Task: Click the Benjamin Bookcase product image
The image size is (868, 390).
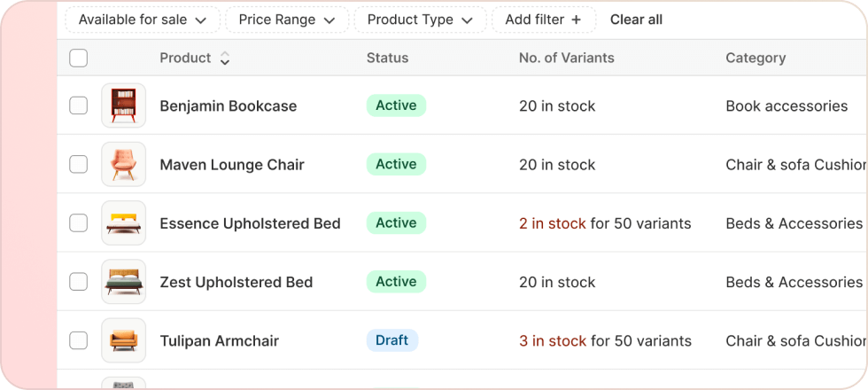Action: (x=123, y=105)
